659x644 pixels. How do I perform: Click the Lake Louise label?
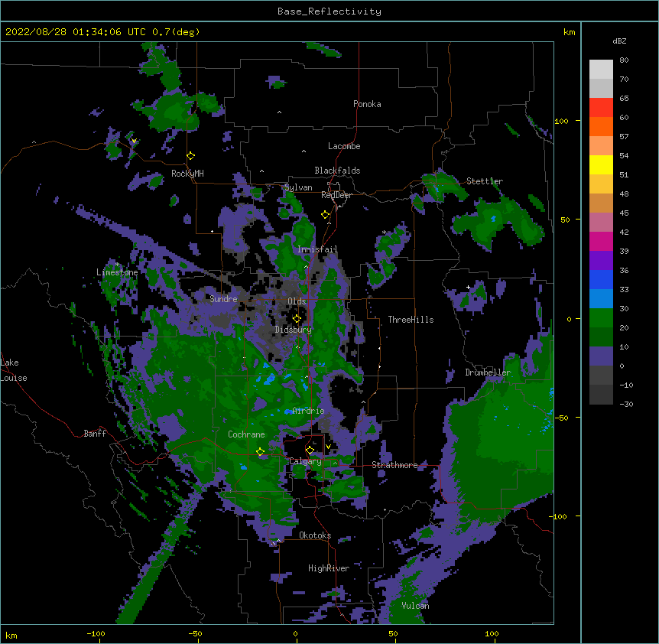pos(14,370)
